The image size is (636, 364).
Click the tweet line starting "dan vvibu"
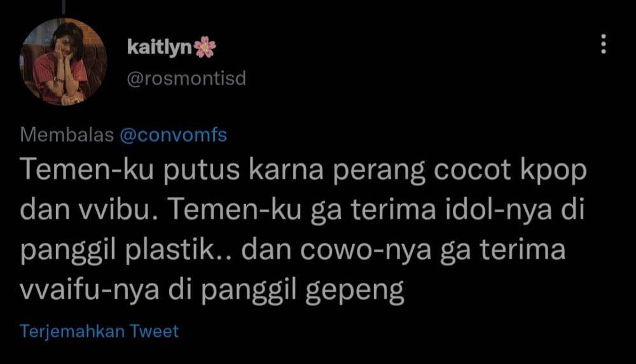coord(302,210)
